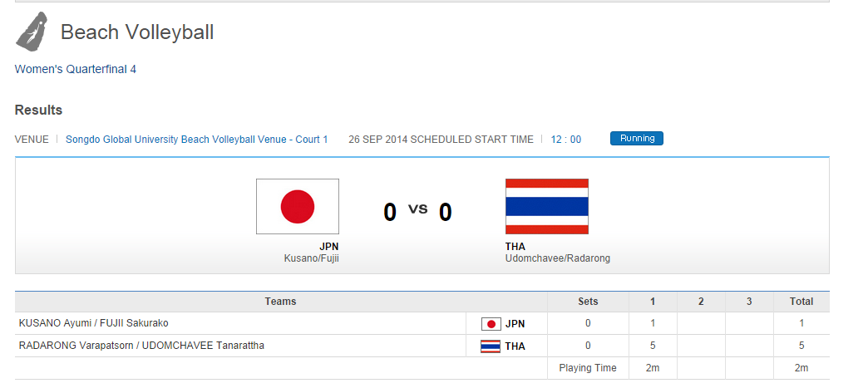Click the Total column header
868x388 pixels.
(x=801, y=302)
